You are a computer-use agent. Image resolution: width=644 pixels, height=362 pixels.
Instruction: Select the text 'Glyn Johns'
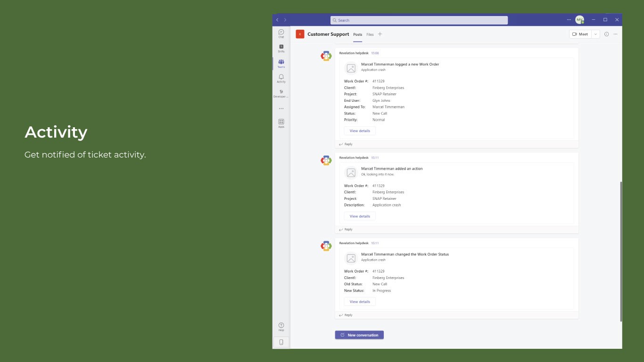click(x=380, y=100)
